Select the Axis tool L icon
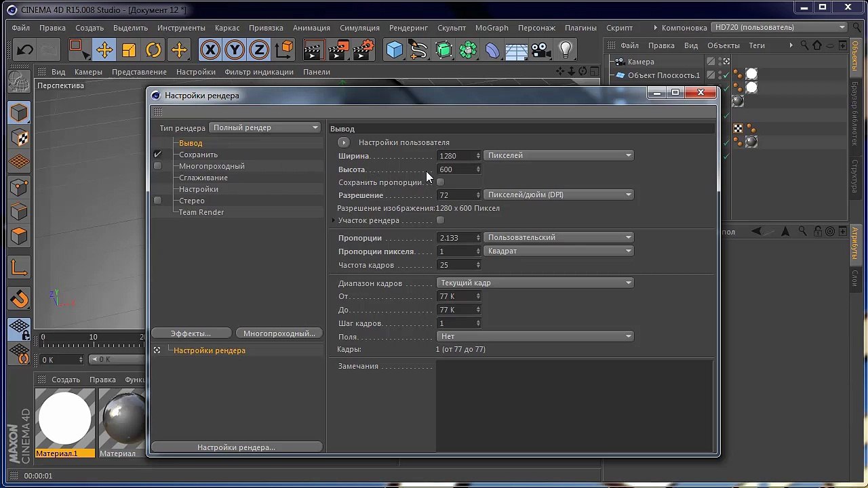 pos(20,268)
